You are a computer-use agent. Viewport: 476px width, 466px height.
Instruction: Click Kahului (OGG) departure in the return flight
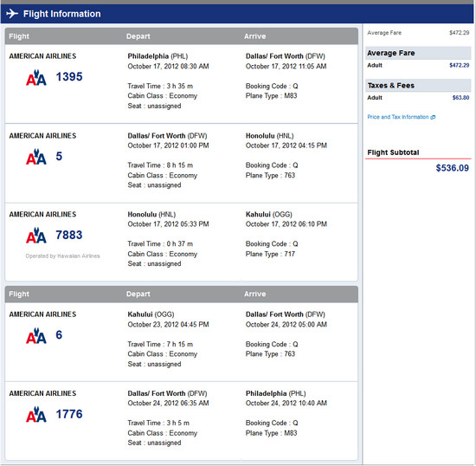click(151, 314)
